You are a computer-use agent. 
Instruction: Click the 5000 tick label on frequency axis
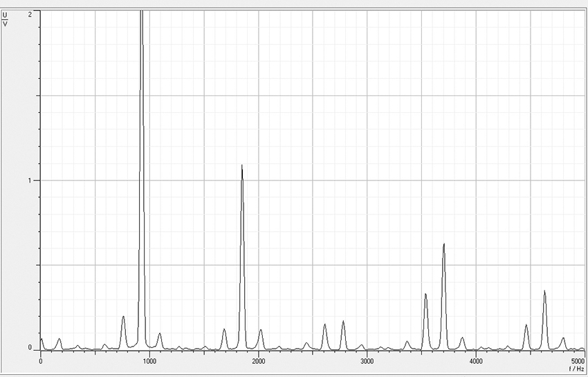coord(577,361)
